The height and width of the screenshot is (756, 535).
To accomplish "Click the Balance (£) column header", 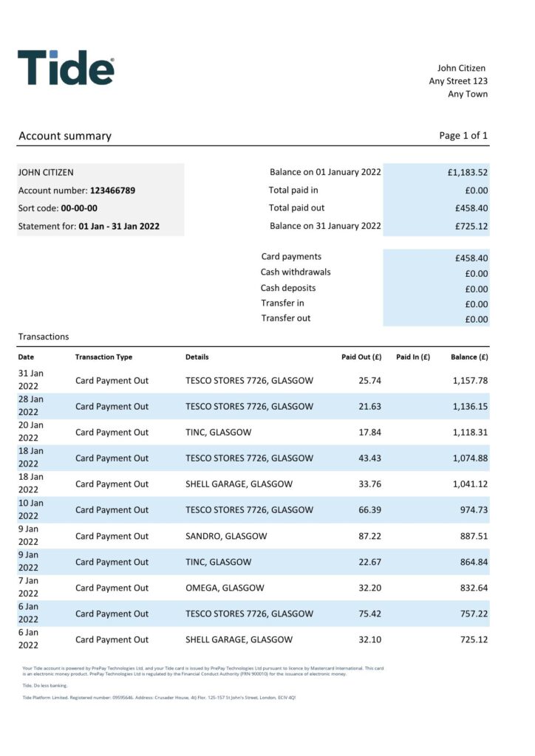I will coord(469,357).
